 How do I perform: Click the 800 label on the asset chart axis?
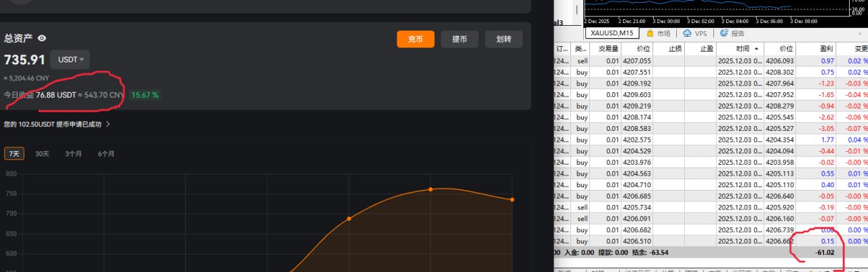(x=10, y=174)
